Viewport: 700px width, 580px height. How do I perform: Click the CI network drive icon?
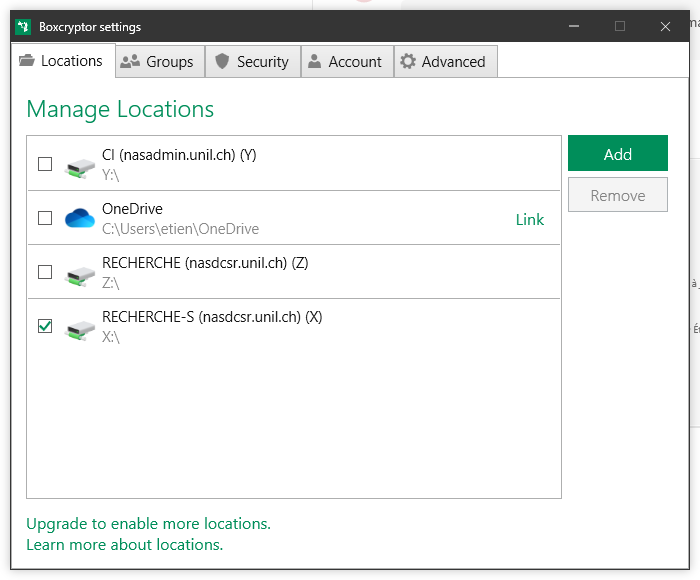point(79,165)
